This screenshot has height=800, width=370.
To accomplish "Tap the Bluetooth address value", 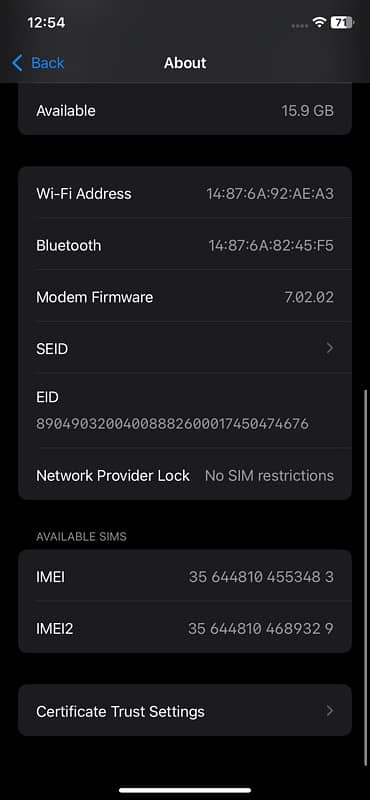I will tap(271, 246).
